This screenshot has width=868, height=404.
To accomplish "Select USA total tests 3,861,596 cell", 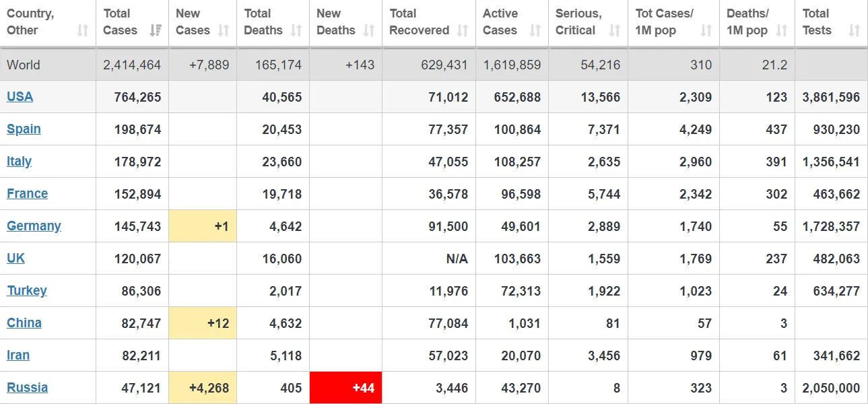I will pos(831,97).
